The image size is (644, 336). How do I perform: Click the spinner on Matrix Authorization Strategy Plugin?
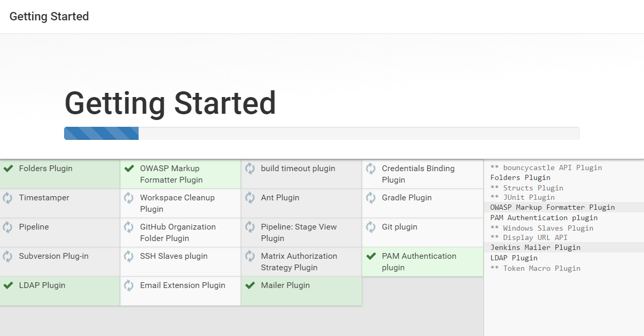click(x=250, y=256)
